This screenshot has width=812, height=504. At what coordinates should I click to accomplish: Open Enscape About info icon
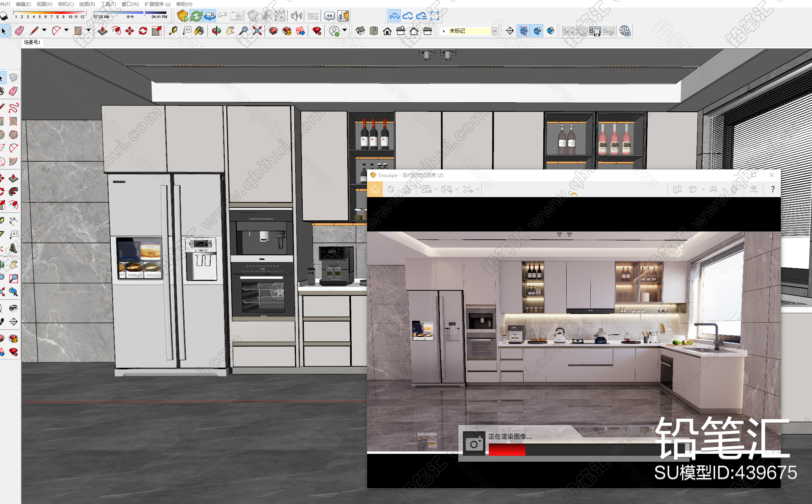[x=343, y=16]
